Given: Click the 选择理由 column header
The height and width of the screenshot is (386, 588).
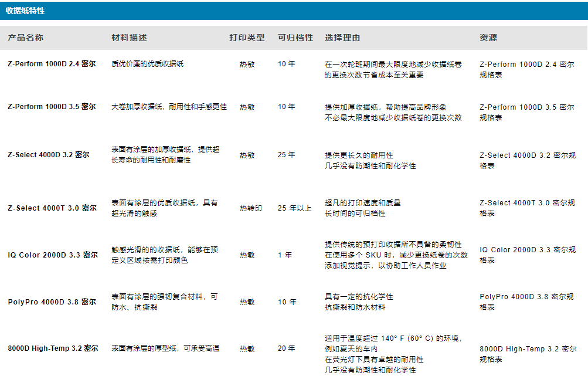Looking at the screenshot, I should coord(342,38).
